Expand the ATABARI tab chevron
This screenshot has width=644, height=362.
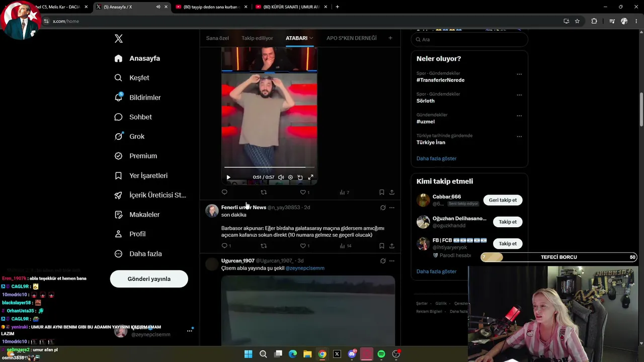(311, 38)
